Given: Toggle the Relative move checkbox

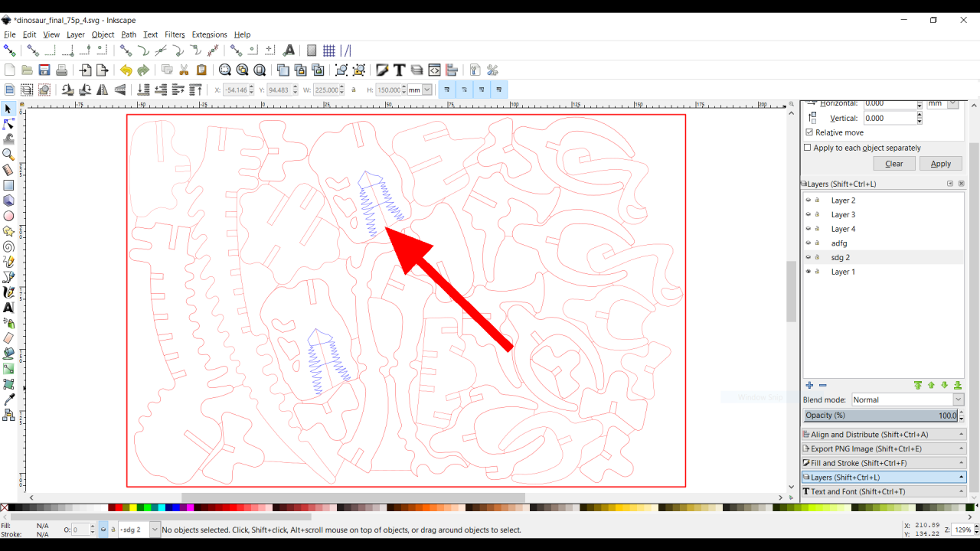Looking at the screenshot, I should point(809,132).
